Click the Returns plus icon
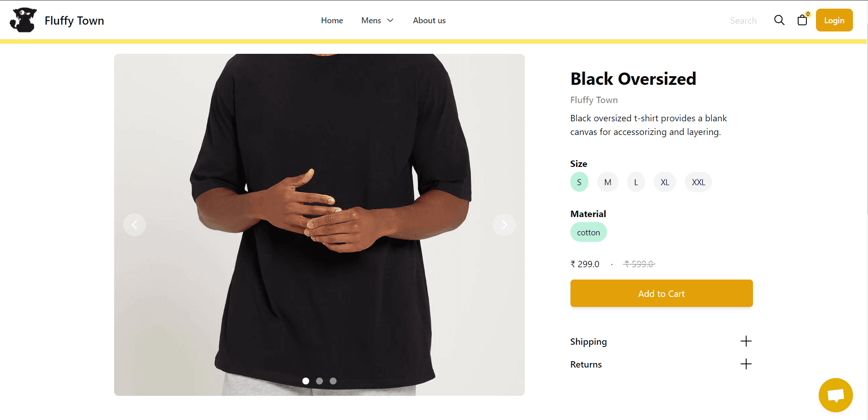Image resolution: width=868 pixels, height=420 pixels. [x=746, y=364]
